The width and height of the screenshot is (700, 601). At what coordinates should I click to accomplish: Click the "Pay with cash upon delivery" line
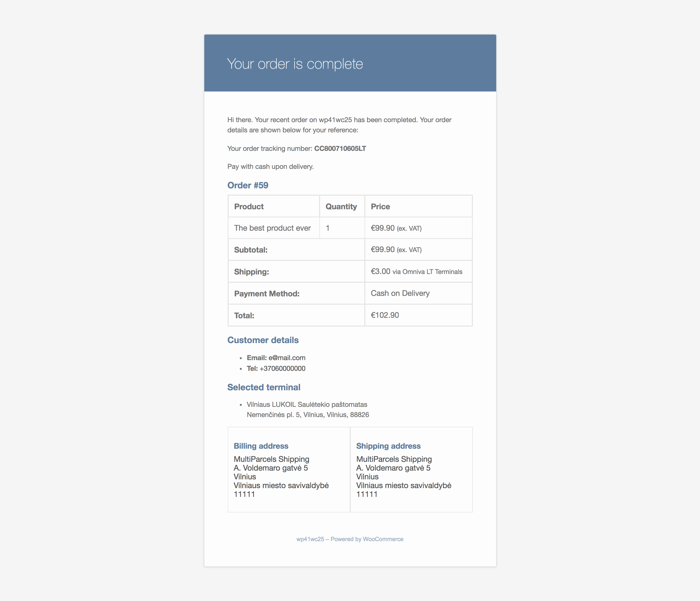point(270,166)
